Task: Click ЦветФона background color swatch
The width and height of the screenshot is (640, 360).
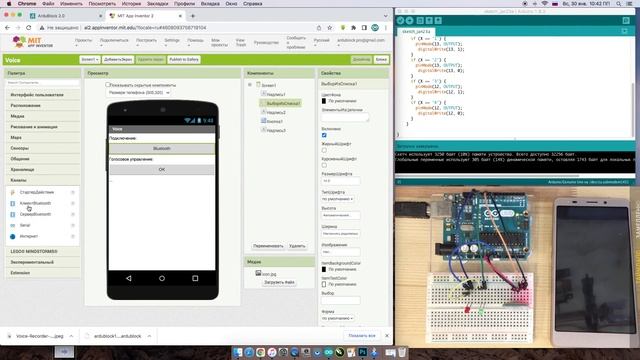Action: (x=324, y=101)
